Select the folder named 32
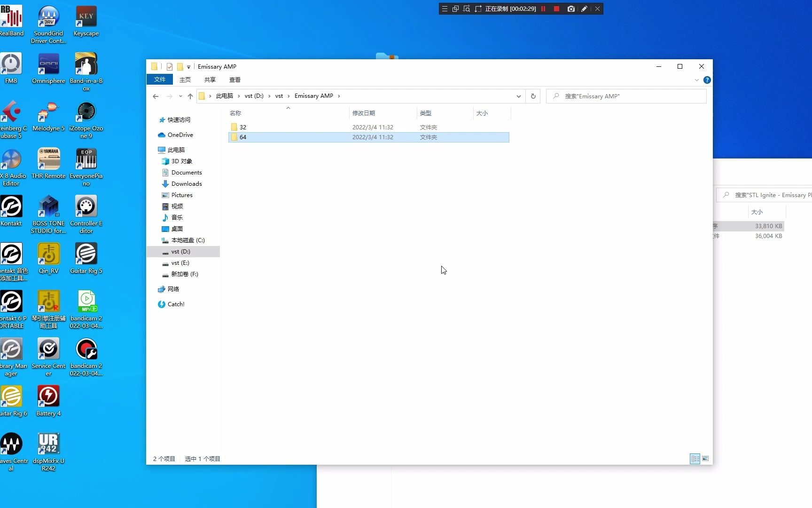Viewport: 812px width, 508px height. [x=369, y=127]
